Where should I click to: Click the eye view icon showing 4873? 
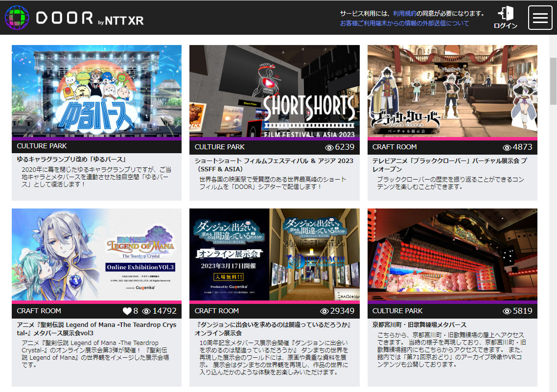[507, 147]
